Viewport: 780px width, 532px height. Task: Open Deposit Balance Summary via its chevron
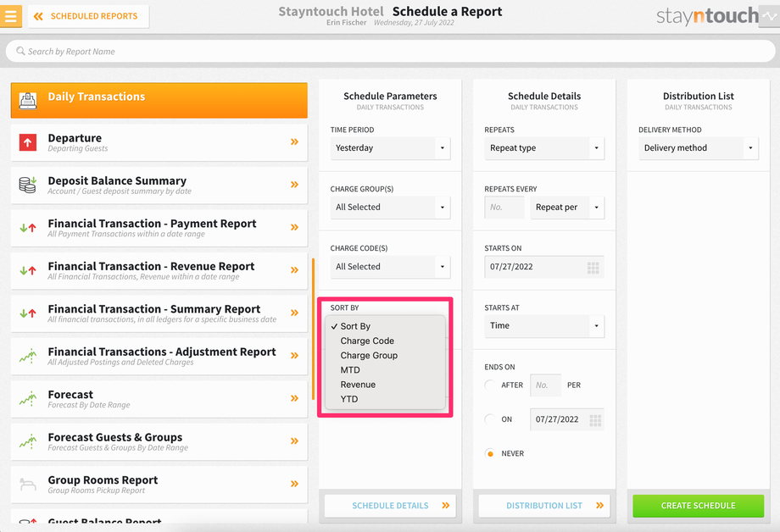[x=294, y=185]
